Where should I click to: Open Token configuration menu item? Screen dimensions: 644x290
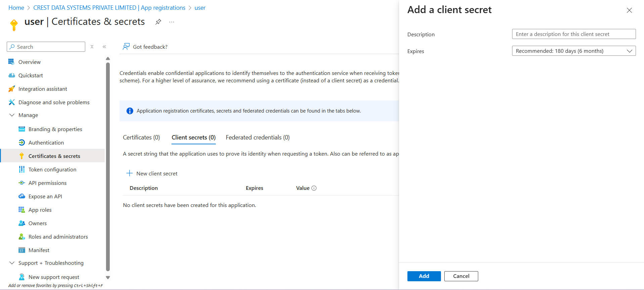click(52, 169)
